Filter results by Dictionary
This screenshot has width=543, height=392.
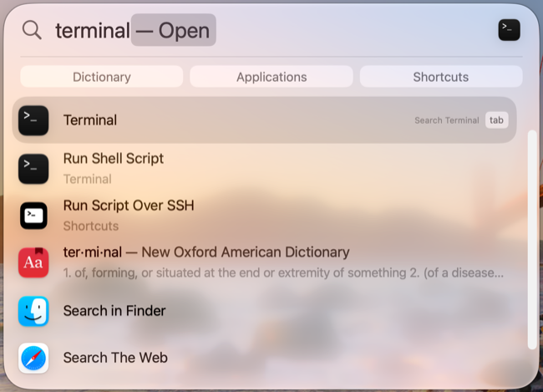coord(101,77)
